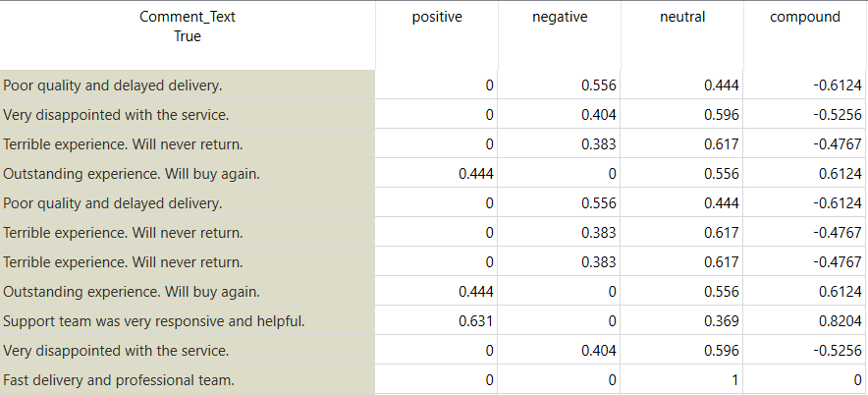Click compound cell with value 0.8204
This screenshot has width=868, height=395.
click(x=838, y=321)
